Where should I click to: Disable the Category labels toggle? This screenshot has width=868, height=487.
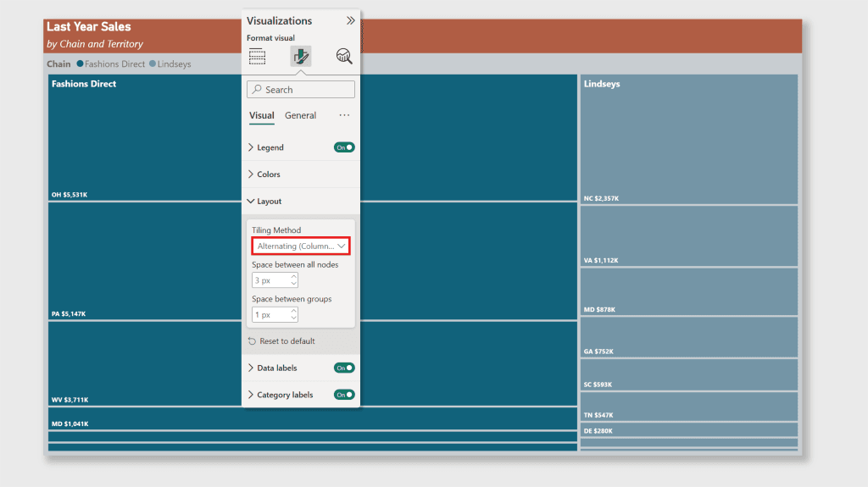(x=344, y=395)
